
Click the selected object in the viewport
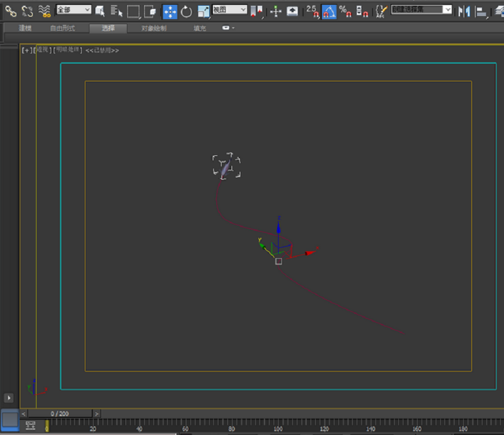click(x=226, y=166)
